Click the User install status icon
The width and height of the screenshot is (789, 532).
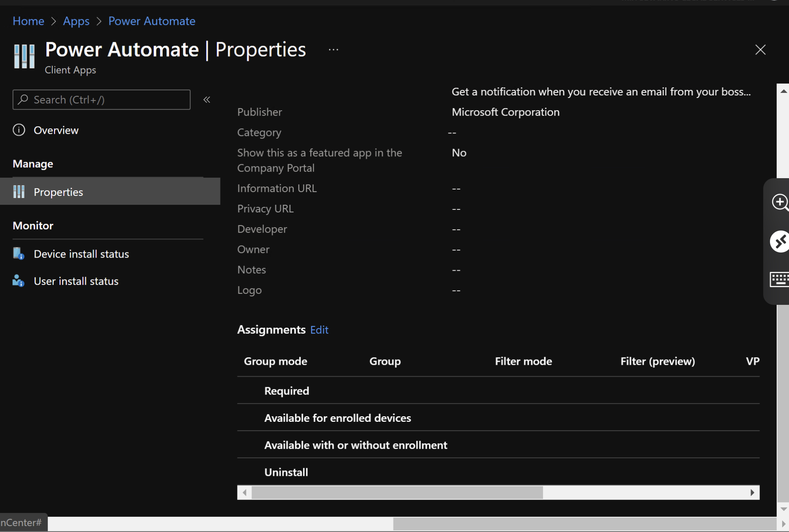19,281
